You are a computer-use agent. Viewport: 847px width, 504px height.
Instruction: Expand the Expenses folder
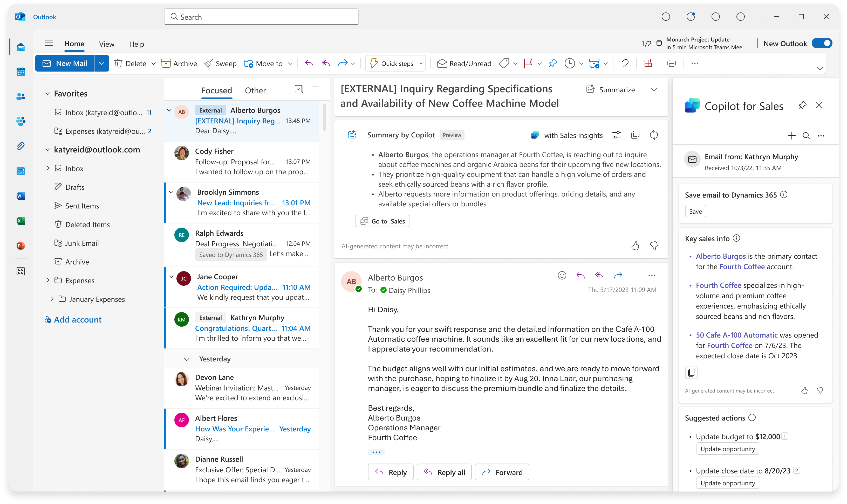click(48, 280)
